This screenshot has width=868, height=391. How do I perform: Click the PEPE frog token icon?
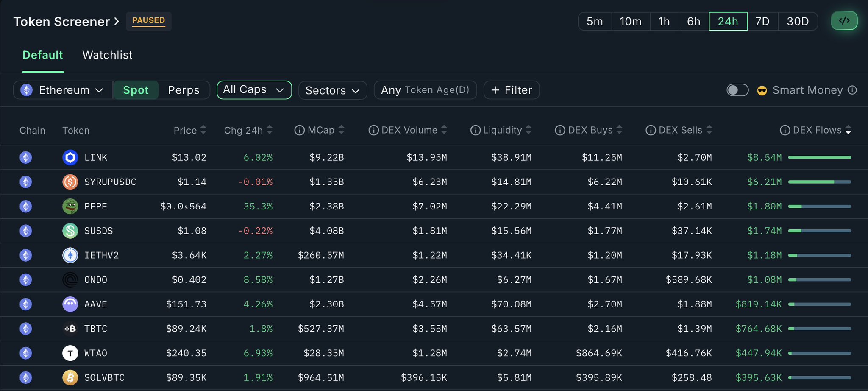pos(70,206)
